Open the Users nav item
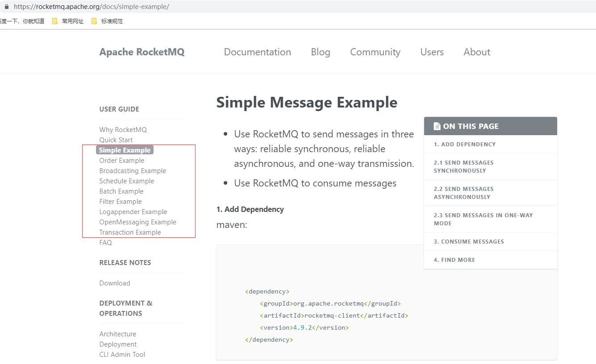596x364 pixels. coord(432,52)
